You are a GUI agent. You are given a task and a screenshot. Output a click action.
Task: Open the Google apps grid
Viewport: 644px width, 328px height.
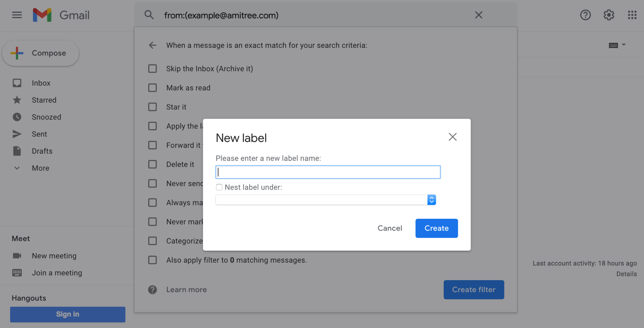pos(632,15)
